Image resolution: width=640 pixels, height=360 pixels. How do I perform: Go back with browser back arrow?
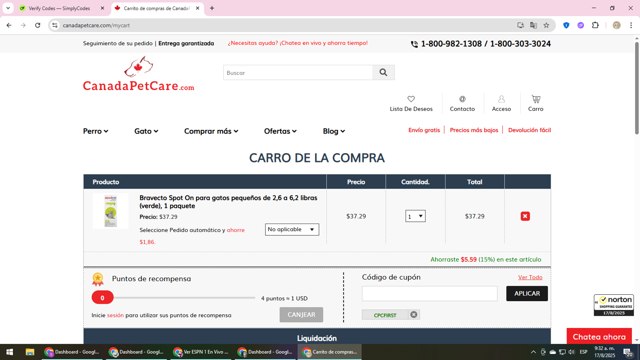coord(9,25)
